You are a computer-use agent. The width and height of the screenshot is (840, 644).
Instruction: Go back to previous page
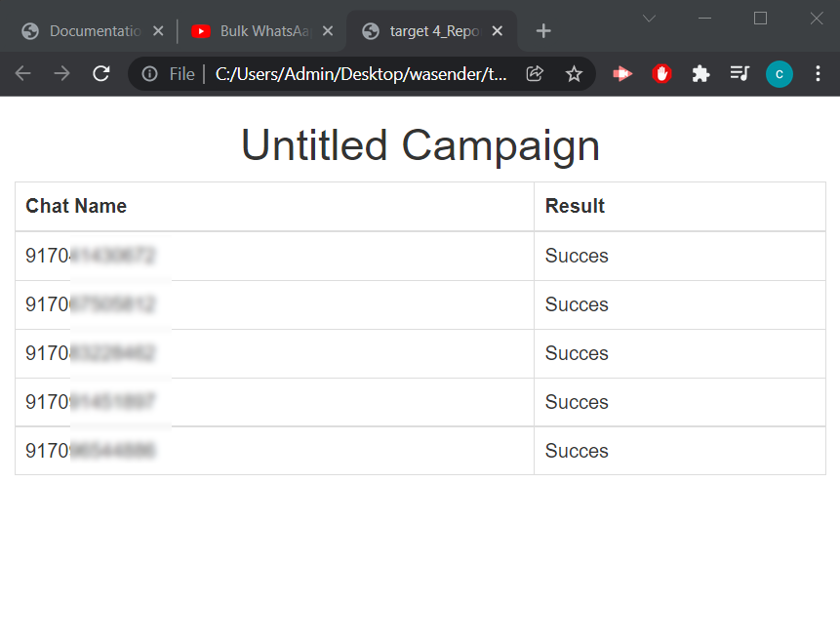pyautogui.click(x=23, y=74)
